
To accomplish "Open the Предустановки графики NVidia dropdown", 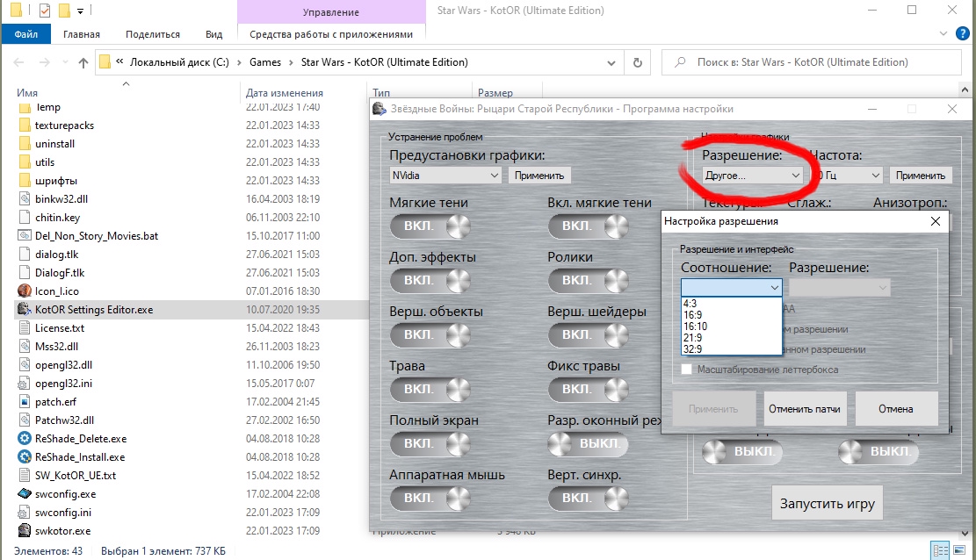I will 445,176.
